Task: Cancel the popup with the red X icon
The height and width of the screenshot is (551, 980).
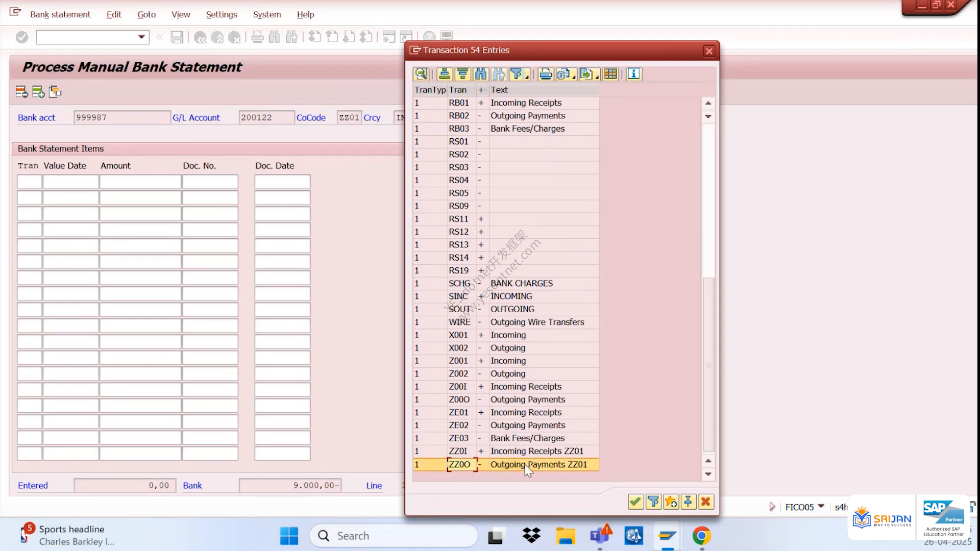Action: point(706,502)
